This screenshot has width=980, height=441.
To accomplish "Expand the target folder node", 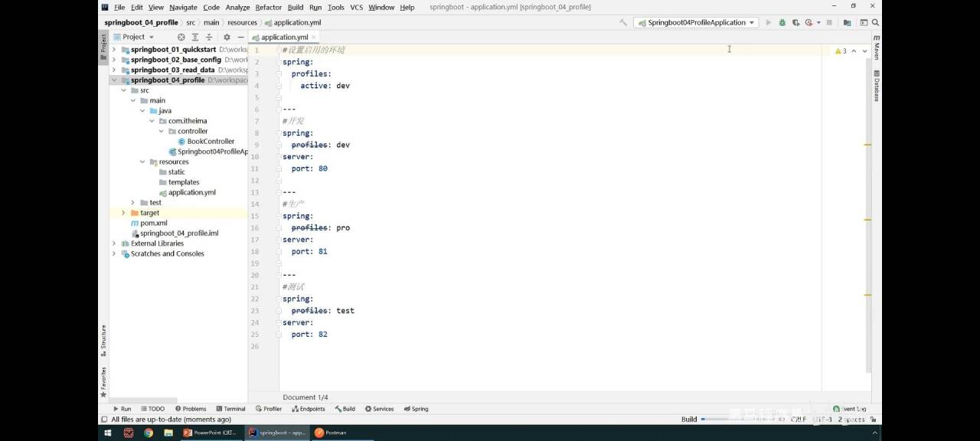I will point(123,213).
